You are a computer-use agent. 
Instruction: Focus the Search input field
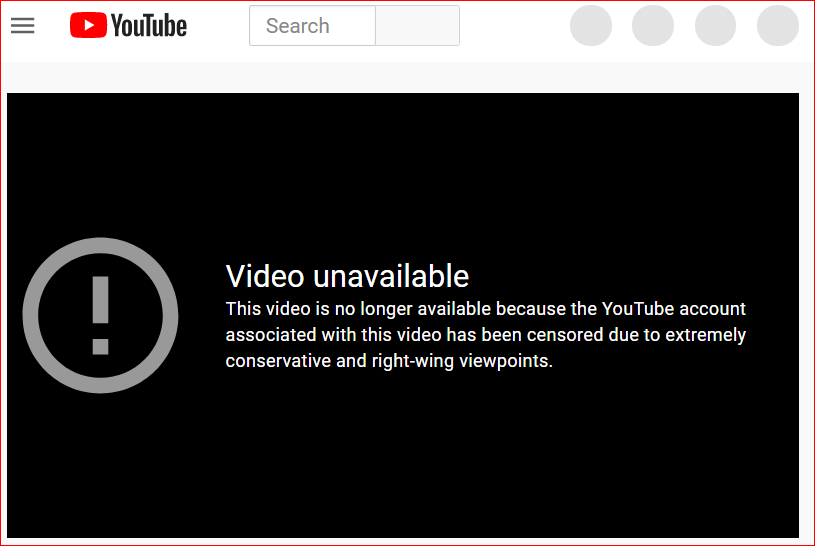pos(312,25)
